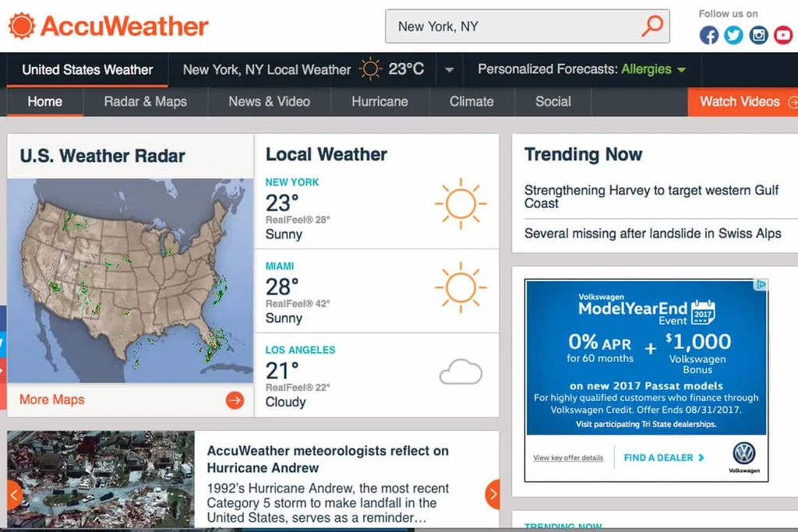The width and height of the screenshot is (798, 532).
Task: Click the Hurricane Andrew article summary text
Action: (x=328, y=503)
